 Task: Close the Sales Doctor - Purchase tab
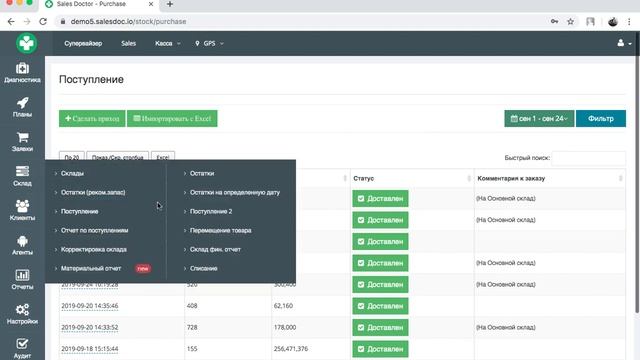pyautogui.click(x=151, y=4)
